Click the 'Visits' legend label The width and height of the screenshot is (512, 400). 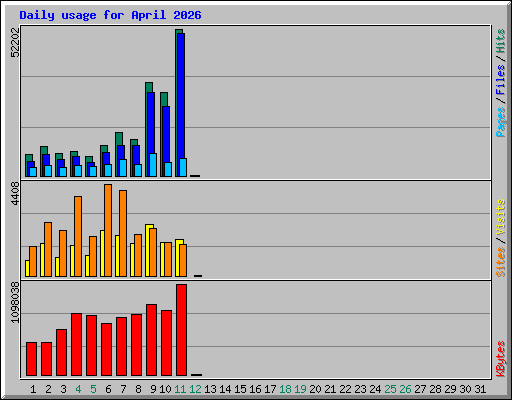point(500,217)
